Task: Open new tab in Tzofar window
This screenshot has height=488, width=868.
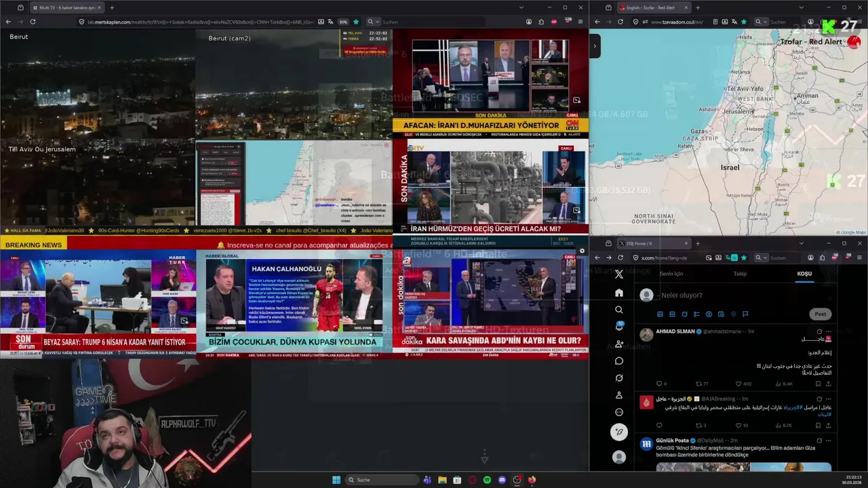Action: point(698,7)
